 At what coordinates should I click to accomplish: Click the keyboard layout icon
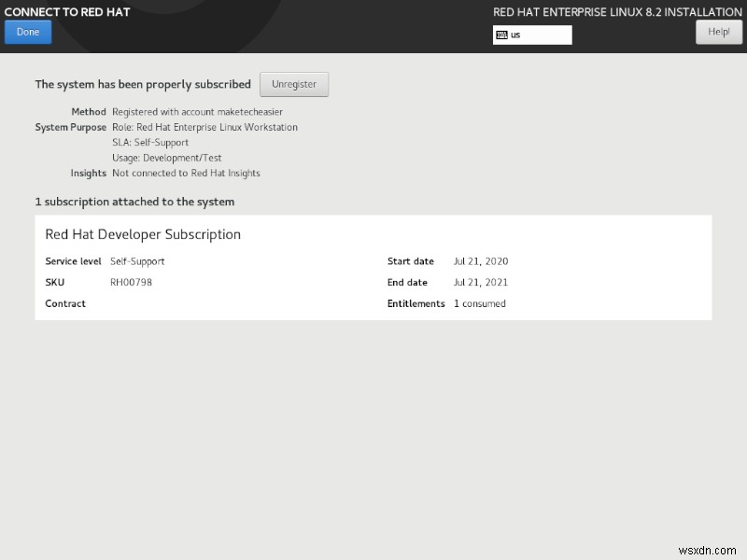503,35
